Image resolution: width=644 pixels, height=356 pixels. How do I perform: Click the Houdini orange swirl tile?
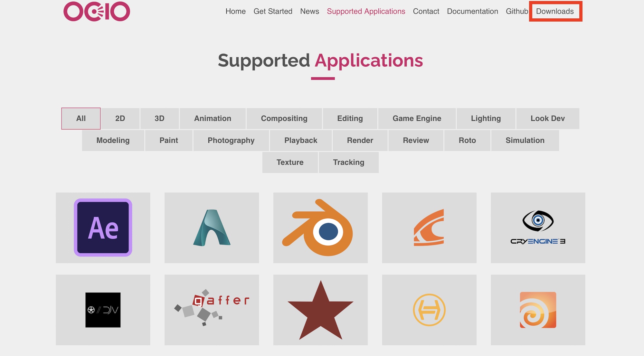tap(538, 310)
